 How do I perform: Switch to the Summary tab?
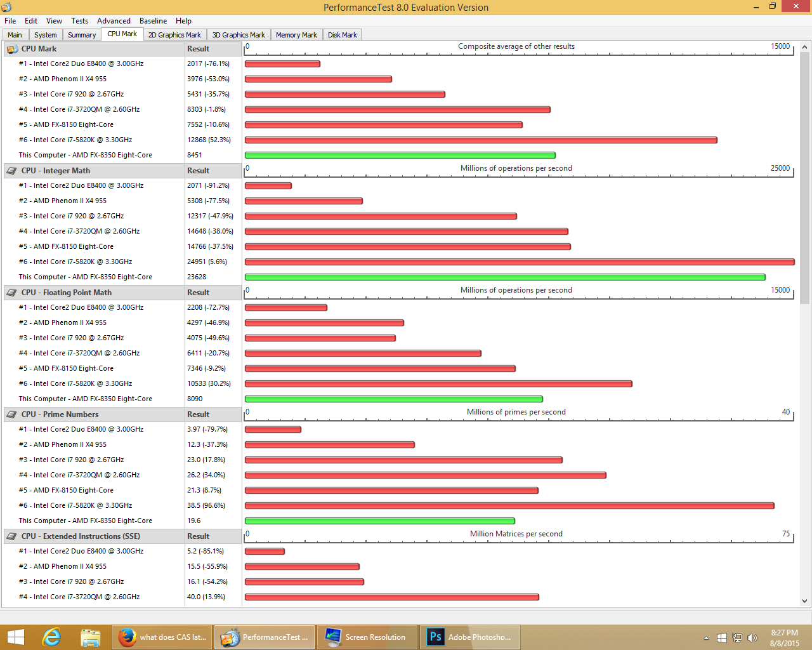(82, 35)
